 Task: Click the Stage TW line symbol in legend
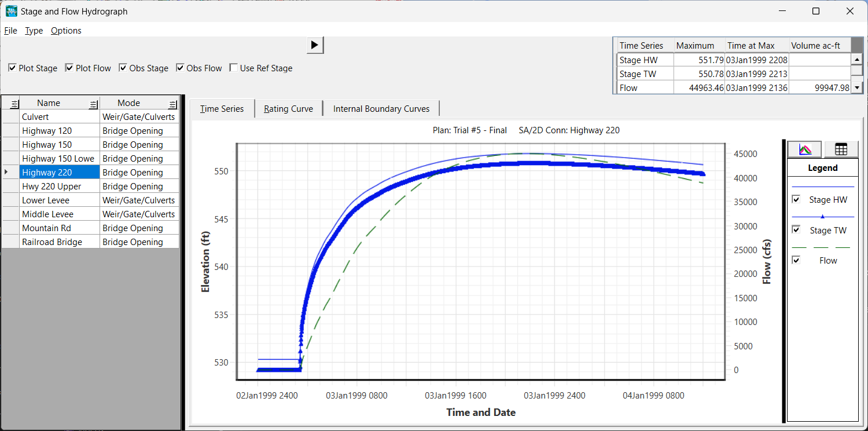[x=822, y=217]
